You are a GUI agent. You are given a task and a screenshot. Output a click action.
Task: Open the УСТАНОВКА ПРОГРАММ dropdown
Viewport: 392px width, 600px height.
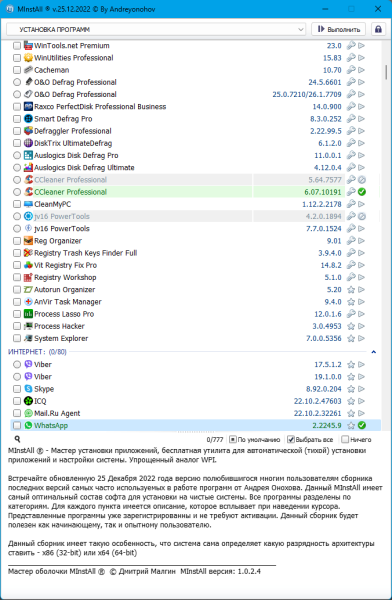[x=156, y=29]
